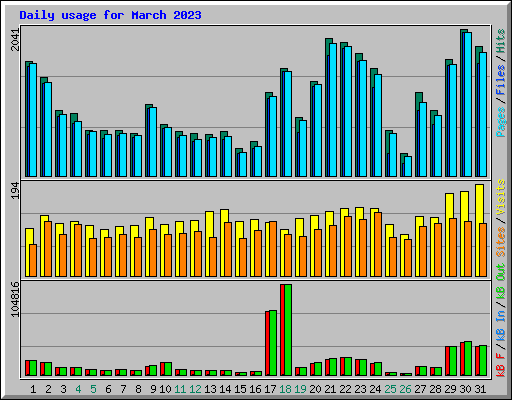The image size is (512, 400).
Task: Click day 7 label on the x-axis
Action: [x=123, y=389]
